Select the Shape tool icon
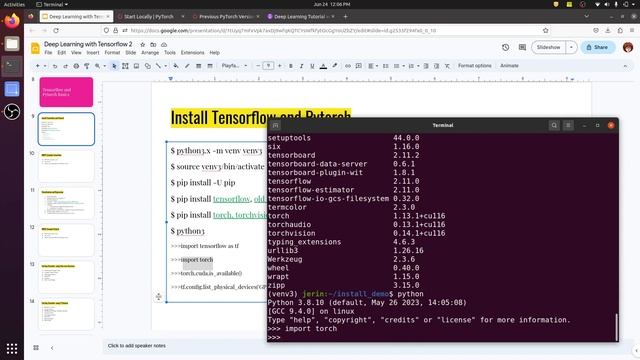The height and width of the screenshot is (360, 640). coord(147,66)
